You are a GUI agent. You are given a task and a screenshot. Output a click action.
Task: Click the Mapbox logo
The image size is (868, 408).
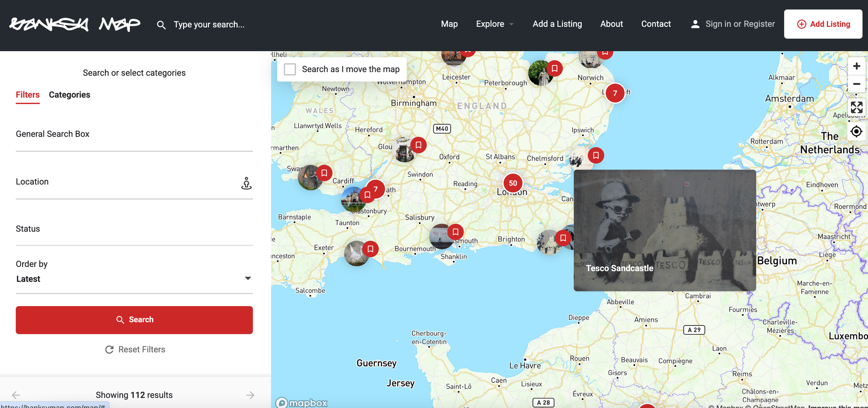pos(302,403)
